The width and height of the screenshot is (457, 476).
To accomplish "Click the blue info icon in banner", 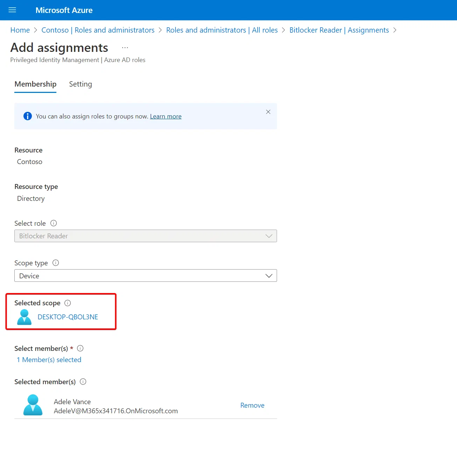I will (x=28, y=116).
